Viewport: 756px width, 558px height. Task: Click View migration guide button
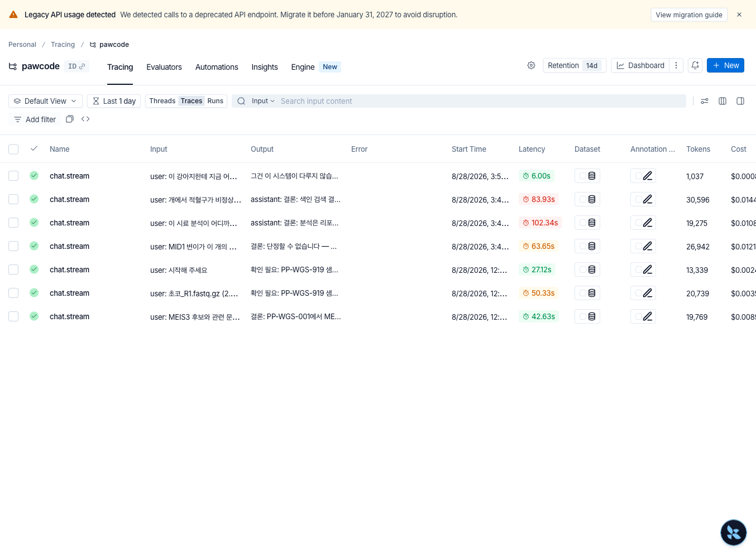(689, 15)
